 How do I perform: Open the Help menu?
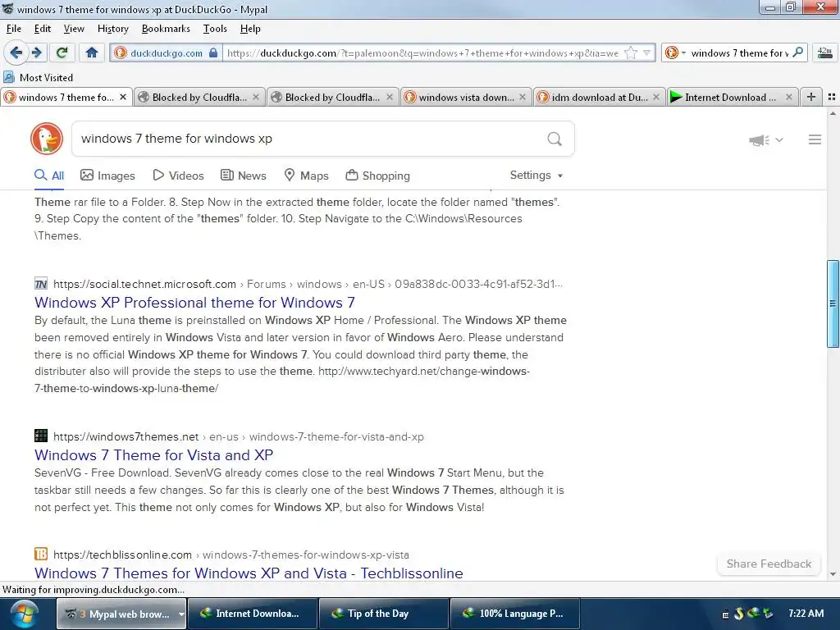click(250, 29)
